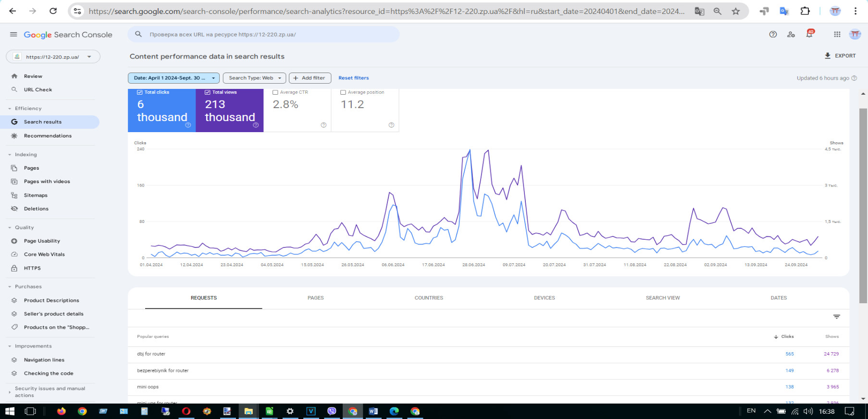Toggle the Total clicks metric checkbox

point(140,92)
